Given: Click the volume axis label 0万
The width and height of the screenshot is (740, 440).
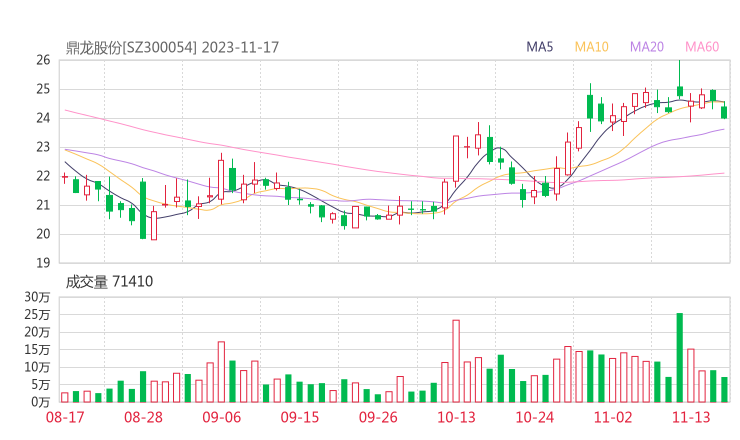Looking at the screenshot, I should [x=41, y=402].
